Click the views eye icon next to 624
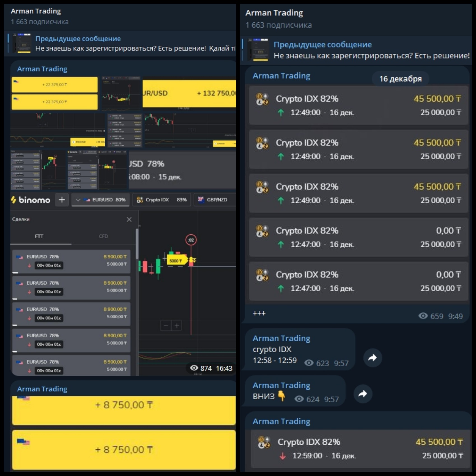The width and height of the screenshot is (476, 476). click(x=299, y=399)
